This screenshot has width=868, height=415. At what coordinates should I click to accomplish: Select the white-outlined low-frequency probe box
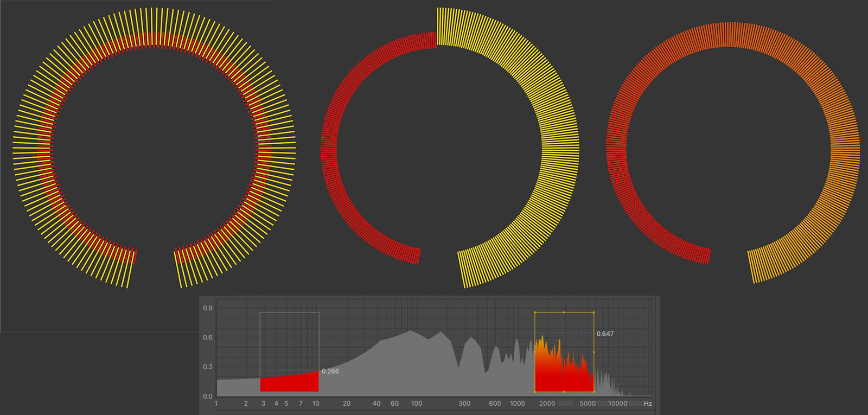289,336
